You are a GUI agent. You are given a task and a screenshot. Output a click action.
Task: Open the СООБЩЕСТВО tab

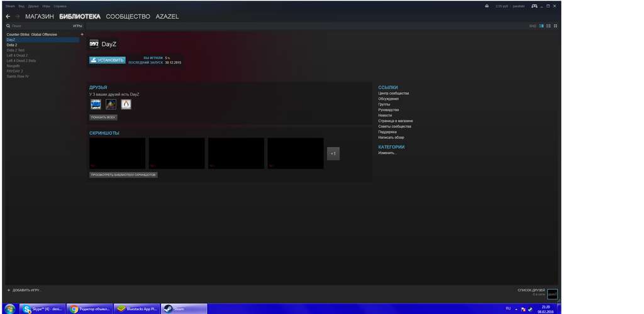pos(128,16)
